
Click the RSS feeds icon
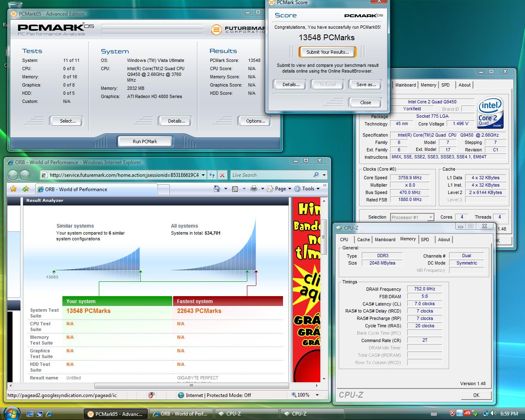point(235,189)
